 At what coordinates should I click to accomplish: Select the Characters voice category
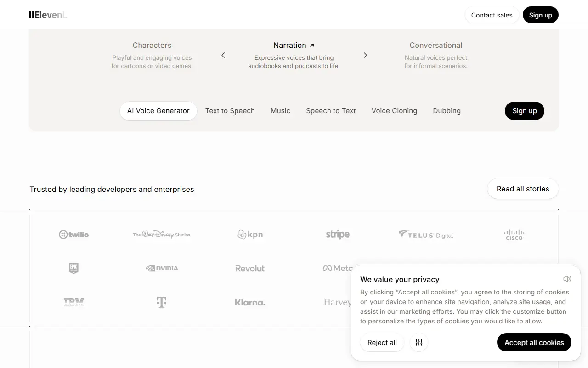[152, 45]
